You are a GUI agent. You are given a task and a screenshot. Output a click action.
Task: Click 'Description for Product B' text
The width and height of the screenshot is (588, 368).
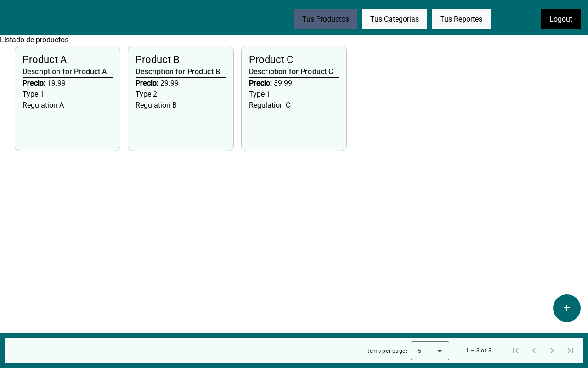pos(178,72)
